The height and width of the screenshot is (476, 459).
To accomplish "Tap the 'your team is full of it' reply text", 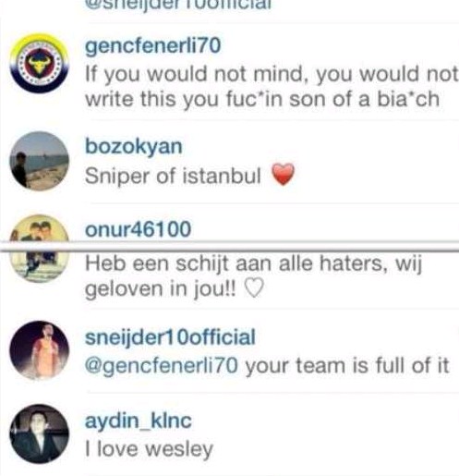I will 347,365.
